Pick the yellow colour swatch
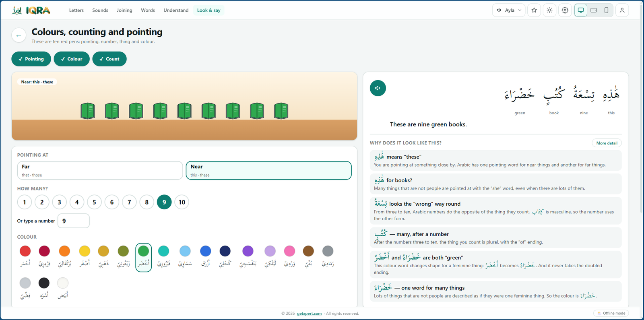The width and height of the screenshot is (644, 320). [85, 251]
